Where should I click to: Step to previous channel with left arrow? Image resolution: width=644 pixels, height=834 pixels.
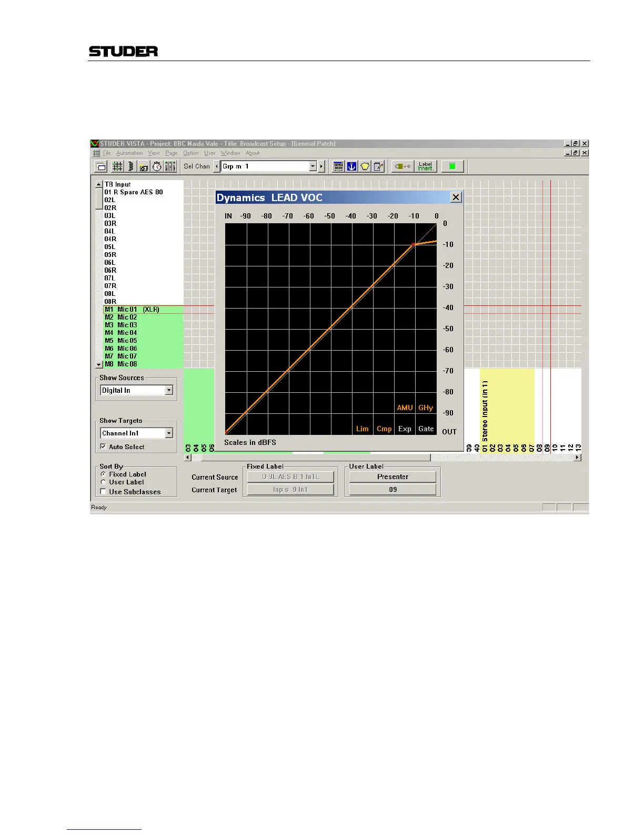(x=217, y=166)
